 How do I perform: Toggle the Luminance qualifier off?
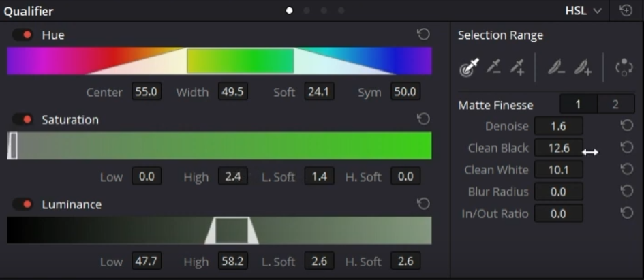pyautogui.click(x=22, y=204)
